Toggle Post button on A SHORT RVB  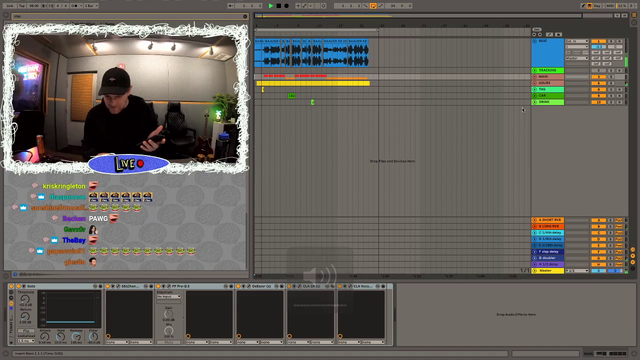pyautogui.click(x=619, y=220)
